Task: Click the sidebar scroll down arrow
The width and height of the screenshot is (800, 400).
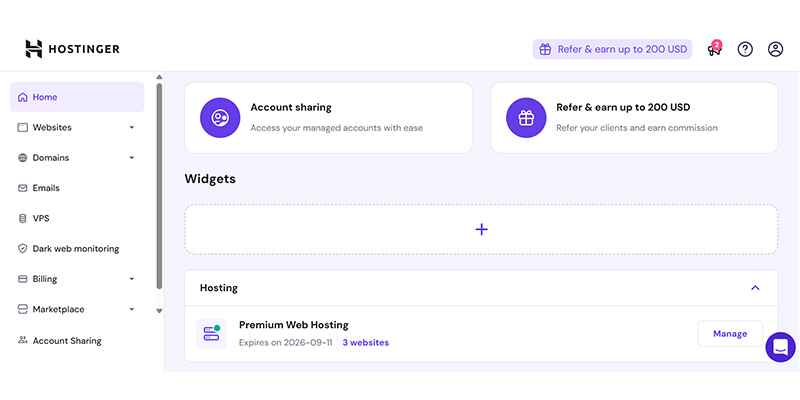Action: point(159,310)
